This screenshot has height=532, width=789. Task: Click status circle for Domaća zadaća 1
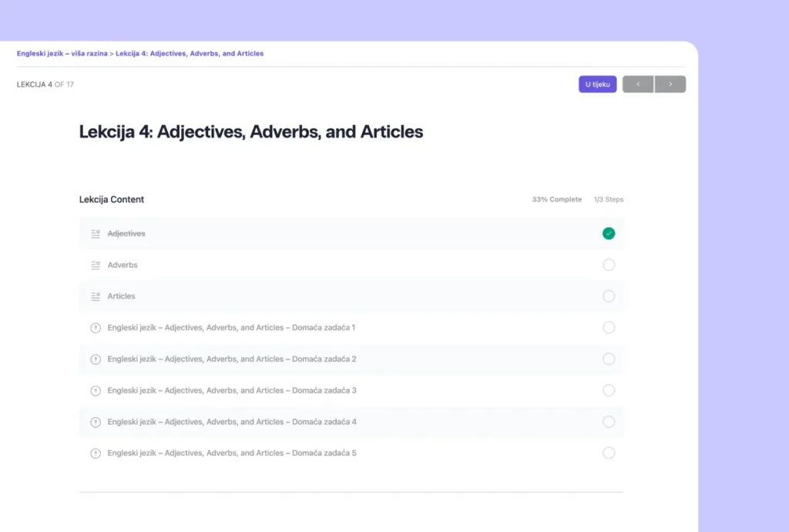click(609, 328)
